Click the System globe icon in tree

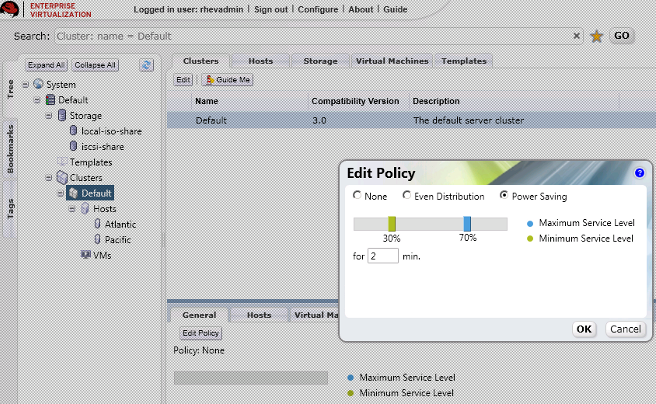(x=38, y=85)
